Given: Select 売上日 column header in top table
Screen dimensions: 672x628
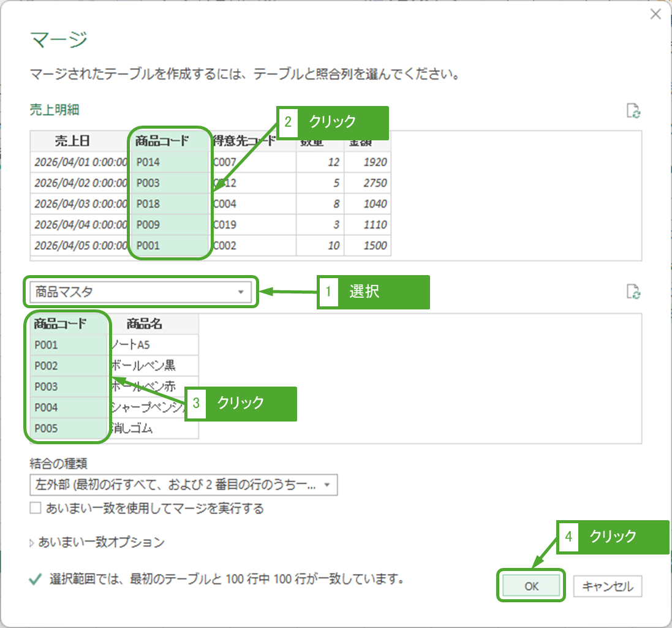Looking at the screenshot, I should coord(72,142).
